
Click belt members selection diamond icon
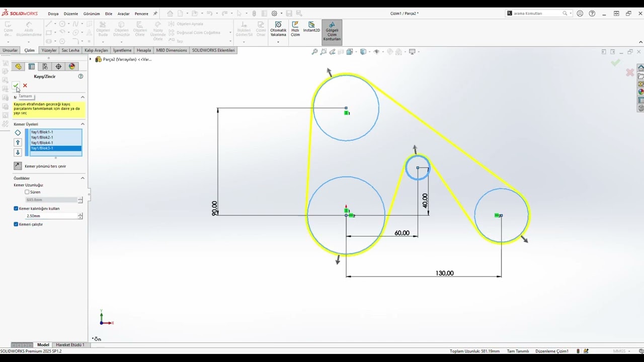(18, 133)
